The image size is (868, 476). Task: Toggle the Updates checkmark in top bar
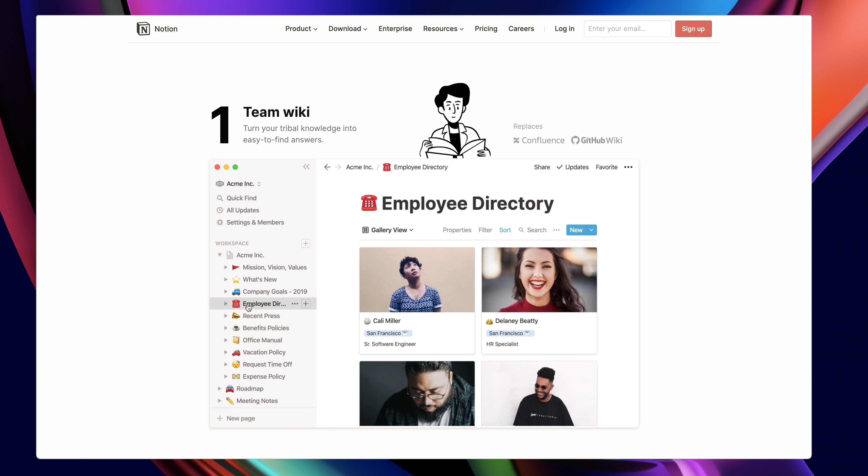pos(559,167)
